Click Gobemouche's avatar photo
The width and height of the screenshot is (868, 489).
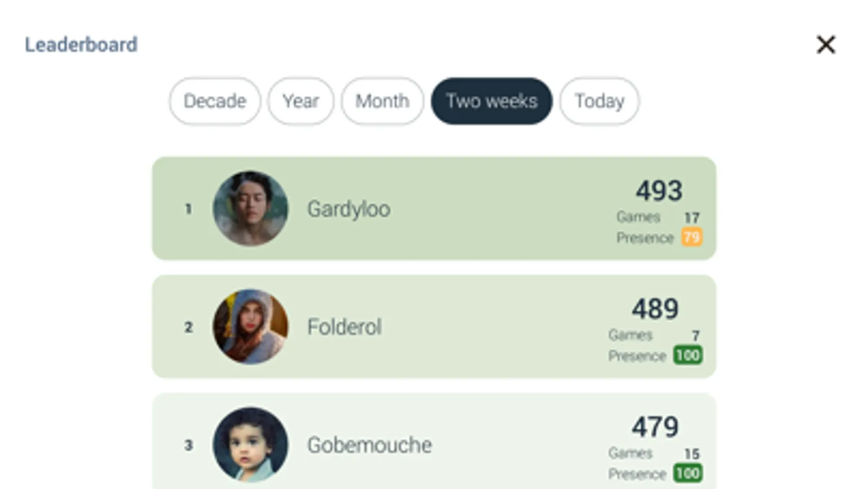pyautogui.click(x=250, y=444)
